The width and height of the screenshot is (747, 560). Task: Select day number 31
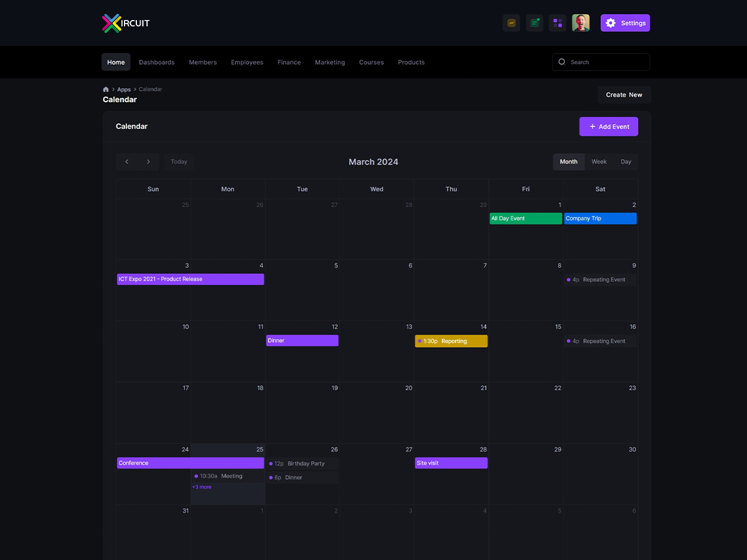186,511
